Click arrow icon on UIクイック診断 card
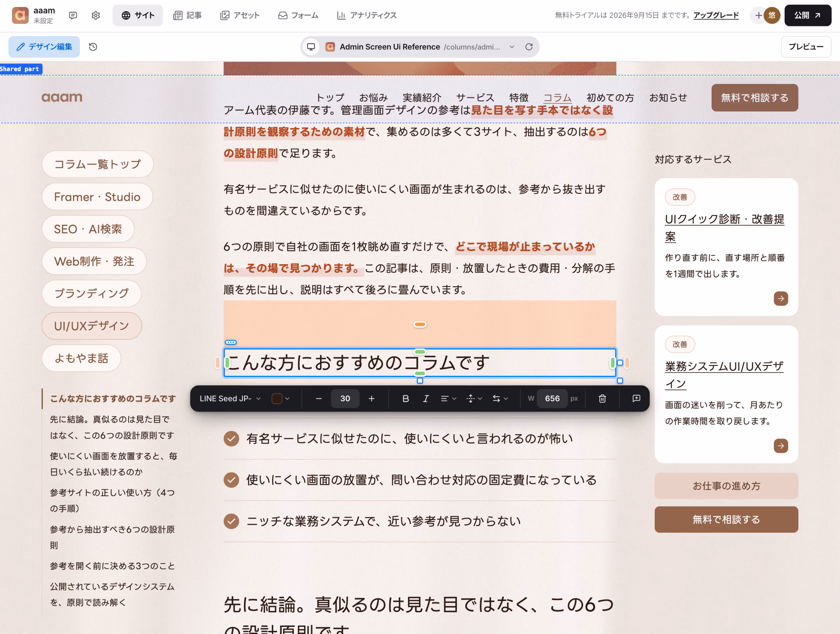840x634 pixels. (781, 298)
